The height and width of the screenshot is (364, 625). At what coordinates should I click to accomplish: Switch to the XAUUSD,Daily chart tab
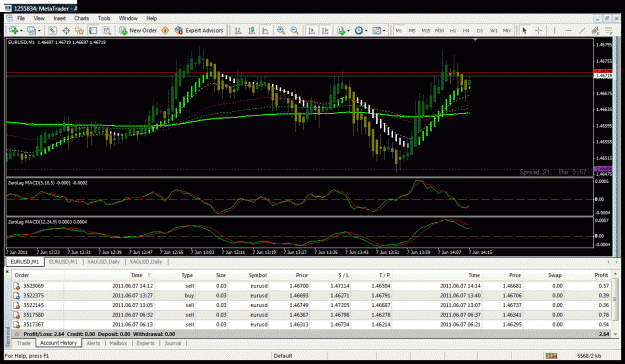[104, 262]
